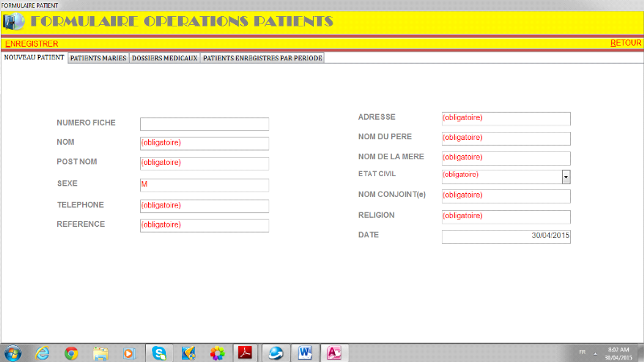Click the ETAT CIVIL label

pyautogui.click(x=377, y=174)
